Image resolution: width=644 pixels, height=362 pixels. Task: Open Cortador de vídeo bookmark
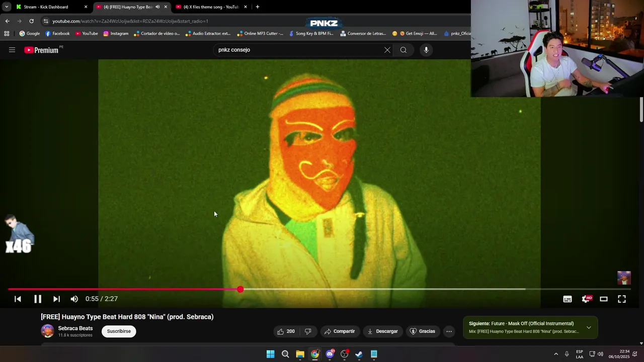pyautogui.click(x=157, y=34)
